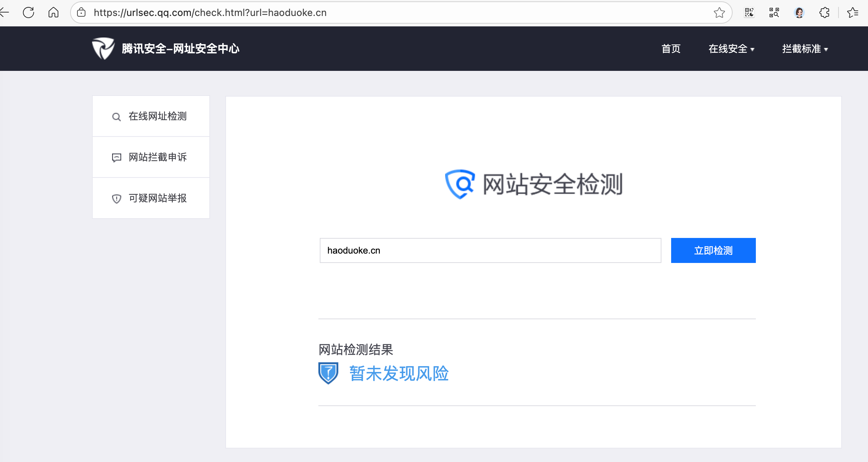Open 可疑网站举报 in the sidebar
868x462 pixels.
157,198
